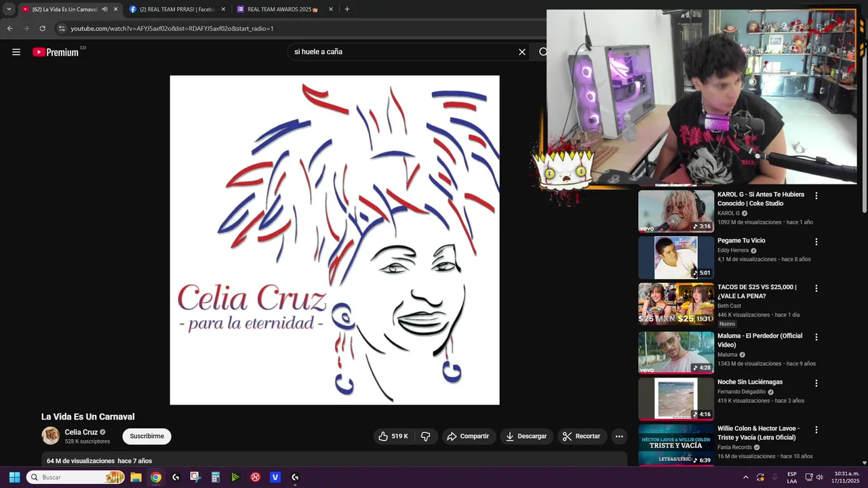
Task: Mute the audio on YouTube tab
Action: [104, 9]
